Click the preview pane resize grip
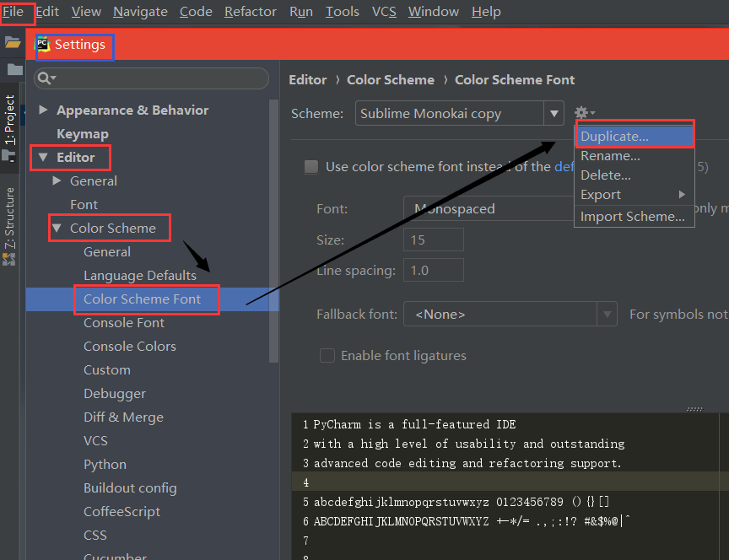This screenshot has width=729, height=560. pyautogui.click(x=694, y=409)
